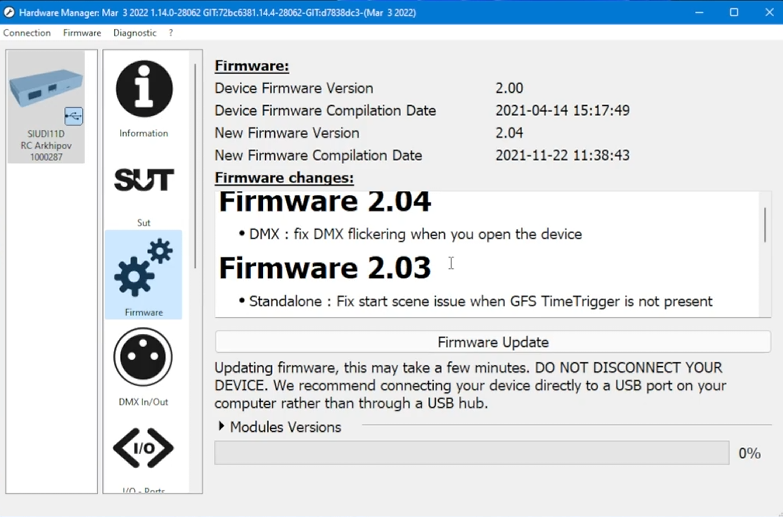783x517 pixels.
Task: Click the 0% progress label
Action: coord(750,454)
